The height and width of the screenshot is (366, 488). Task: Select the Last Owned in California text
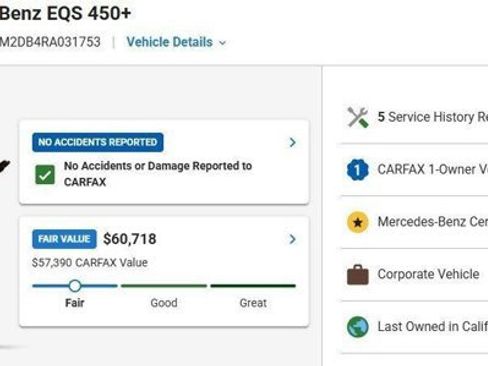click(x=433, y=326)
